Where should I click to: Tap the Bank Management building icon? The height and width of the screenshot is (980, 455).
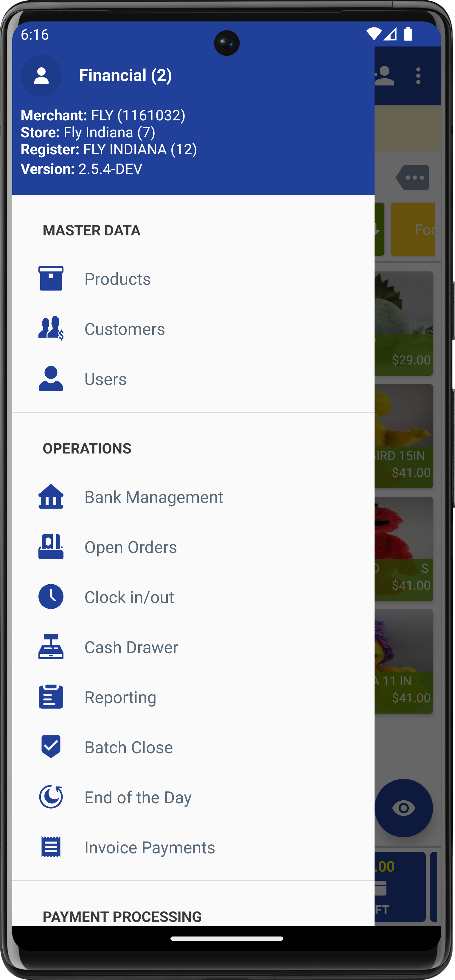[x=51, y=496]
